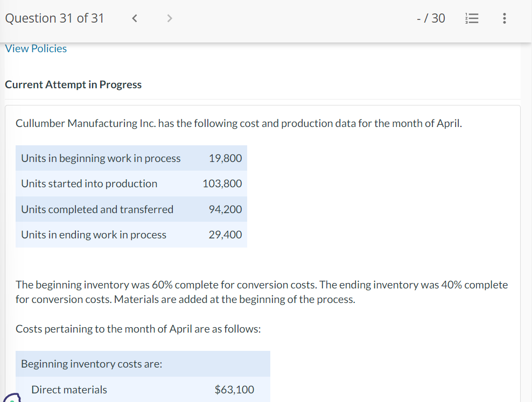The image size is (532, 402).
Task: Click the Units completed and transferred cell
Action: click(x=96, y=209)
